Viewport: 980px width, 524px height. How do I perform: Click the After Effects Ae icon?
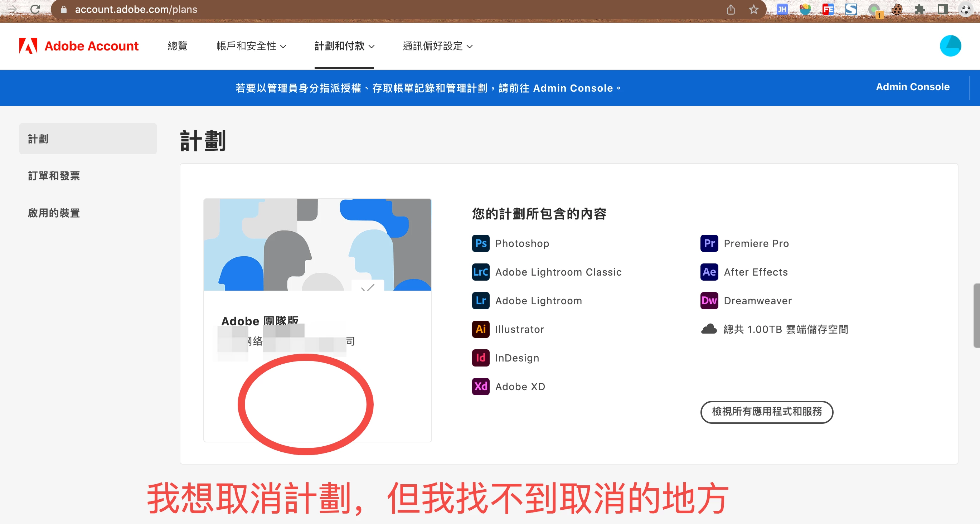[709, 272]
